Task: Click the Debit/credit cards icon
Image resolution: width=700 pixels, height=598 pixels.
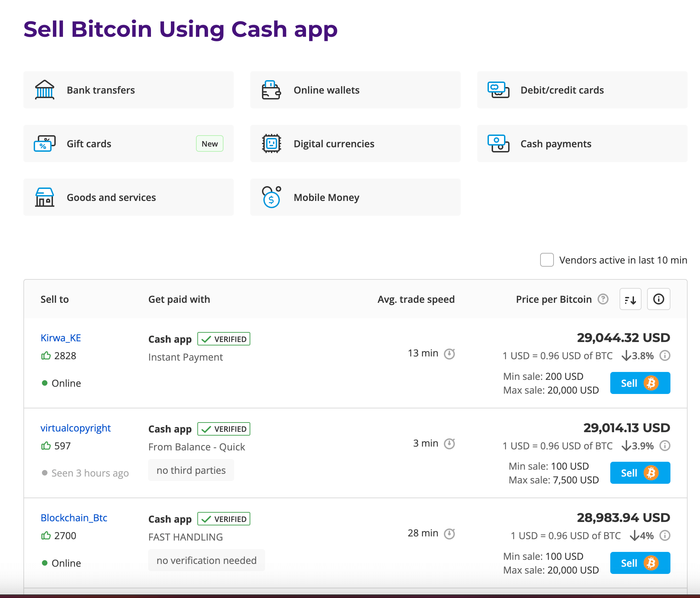Action: (498, 90)
